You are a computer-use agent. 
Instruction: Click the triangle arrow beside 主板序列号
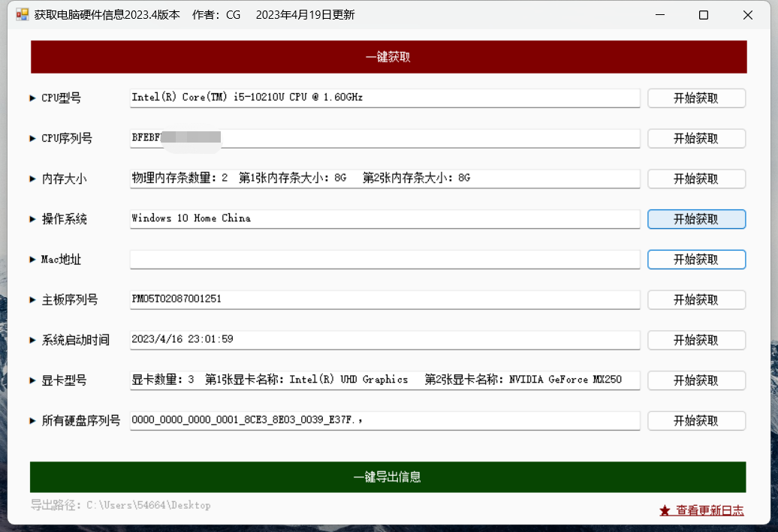pos(33,300)
